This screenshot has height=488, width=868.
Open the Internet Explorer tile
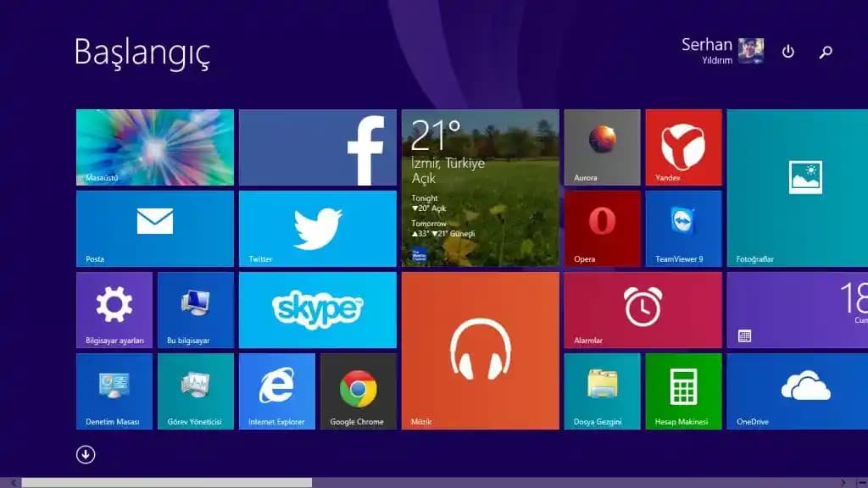click(x=276, y=391)
